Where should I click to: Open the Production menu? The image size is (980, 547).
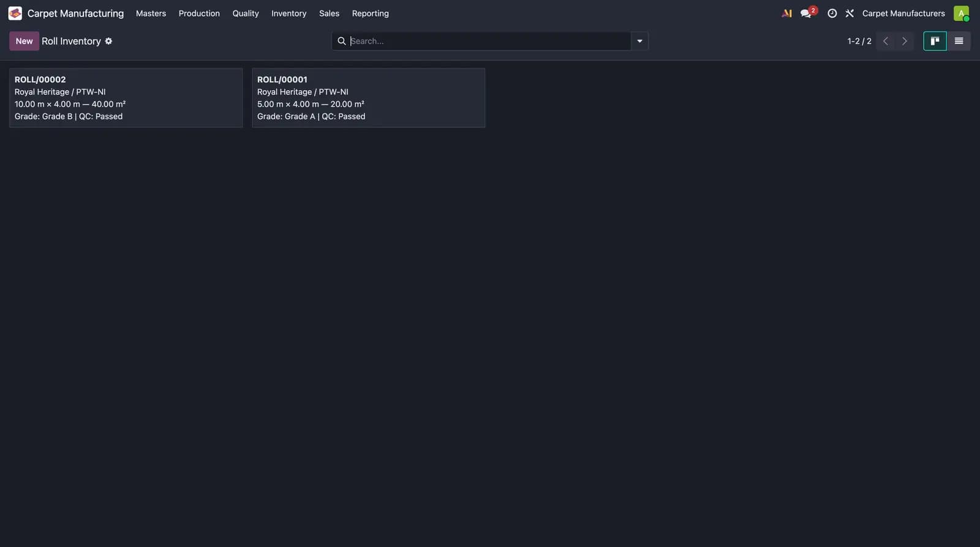199,13
